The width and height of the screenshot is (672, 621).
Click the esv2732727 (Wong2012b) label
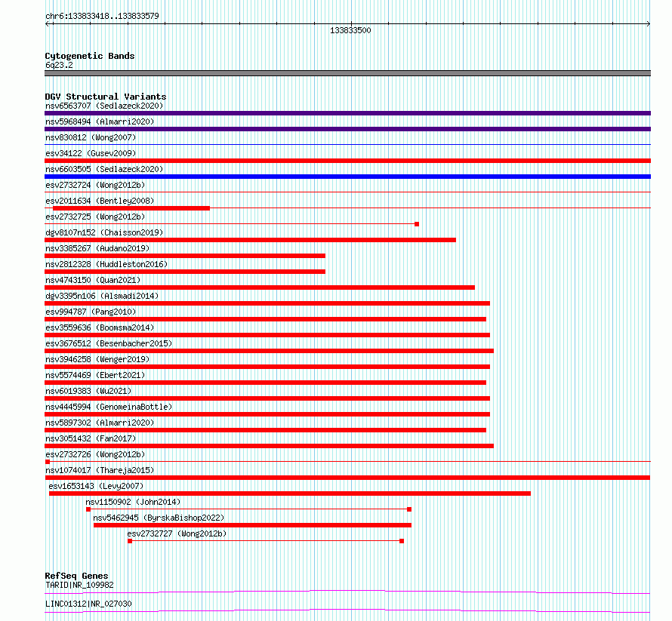pyautogui.click(x=177, y=533)
